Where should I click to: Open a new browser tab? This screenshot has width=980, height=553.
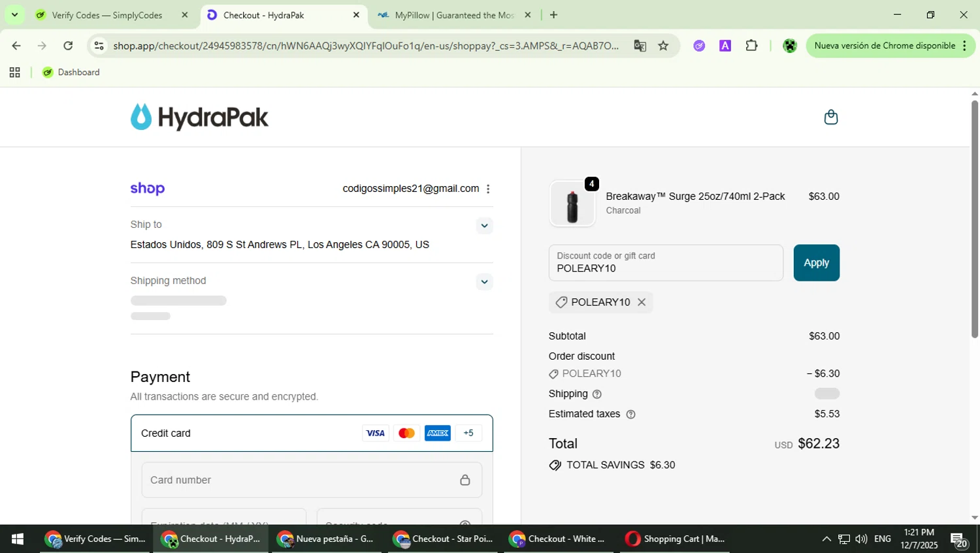click(x=553, y=15)
